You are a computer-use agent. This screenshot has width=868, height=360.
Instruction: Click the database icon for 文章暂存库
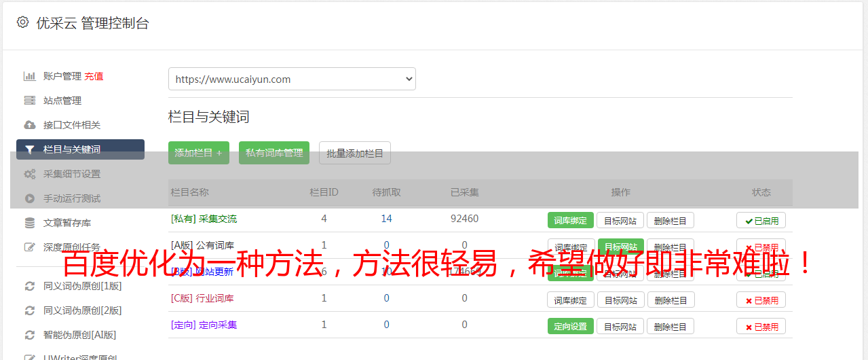30,223
